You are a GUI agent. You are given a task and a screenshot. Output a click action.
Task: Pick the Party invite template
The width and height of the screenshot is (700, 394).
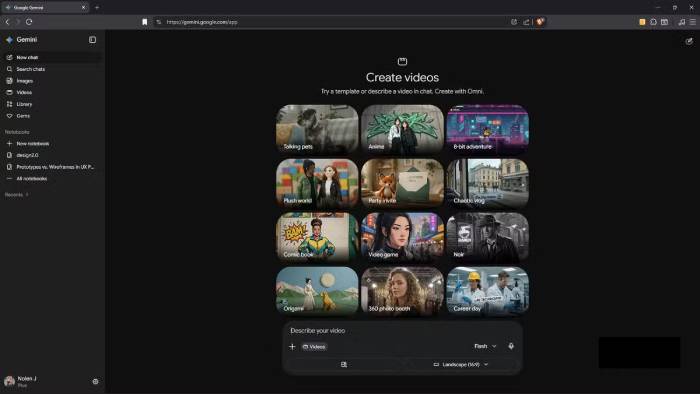click(402, 183)
